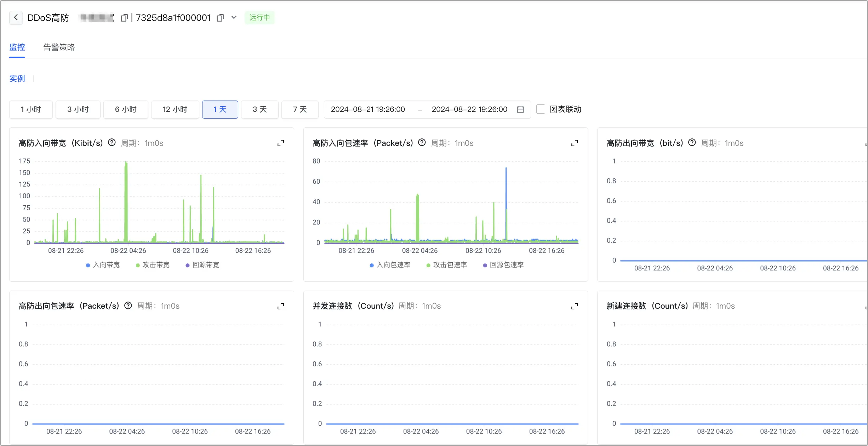Toggle the 回源带宽 legend series
This screenshot has height=446, width=868.
(x=202, y=265)
